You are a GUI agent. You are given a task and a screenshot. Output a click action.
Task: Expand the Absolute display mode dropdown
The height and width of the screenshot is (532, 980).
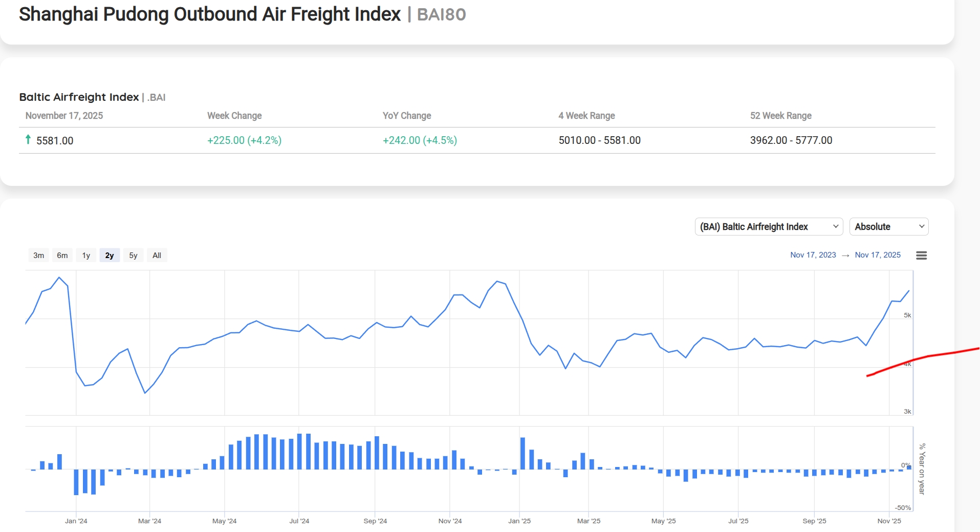coord(888,227)
